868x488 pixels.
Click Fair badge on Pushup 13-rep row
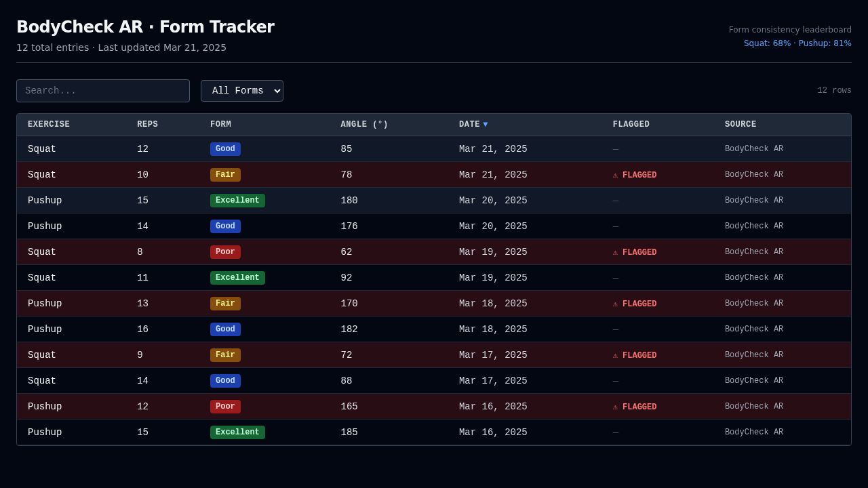[225, 304]
